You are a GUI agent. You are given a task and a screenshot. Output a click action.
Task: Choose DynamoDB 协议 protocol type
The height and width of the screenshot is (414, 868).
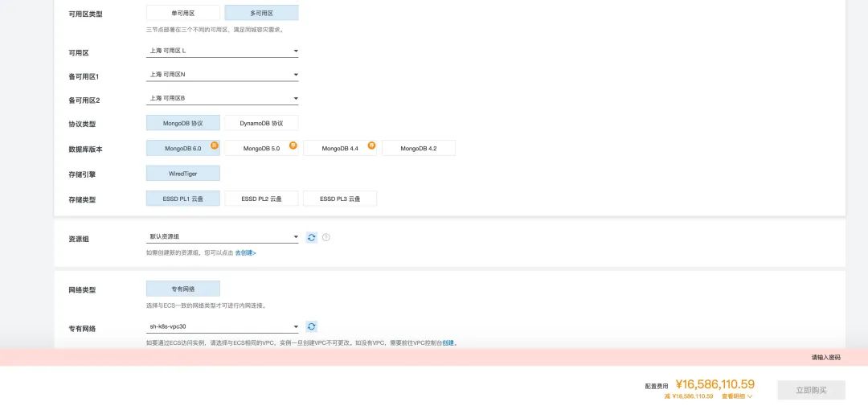[x=261, y=123]
